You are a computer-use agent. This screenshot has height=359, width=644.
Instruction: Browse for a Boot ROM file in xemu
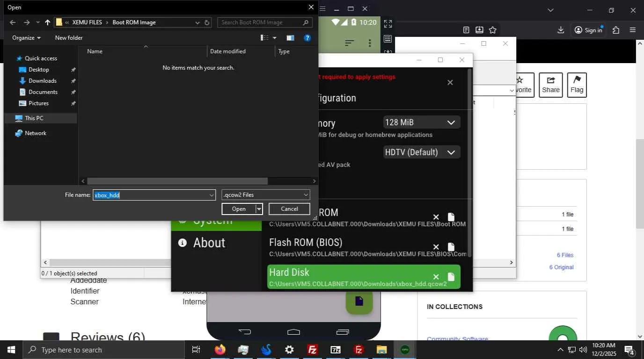tap(451, 217)
